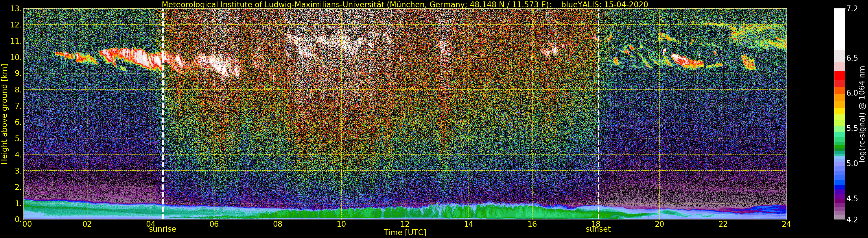868x238 pixels.
Task: Click the '24' time tick label
Action: 786,224
